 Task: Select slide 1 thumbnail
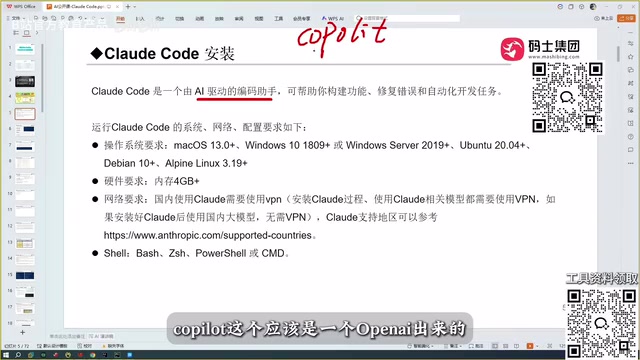(x=25, y=49)
